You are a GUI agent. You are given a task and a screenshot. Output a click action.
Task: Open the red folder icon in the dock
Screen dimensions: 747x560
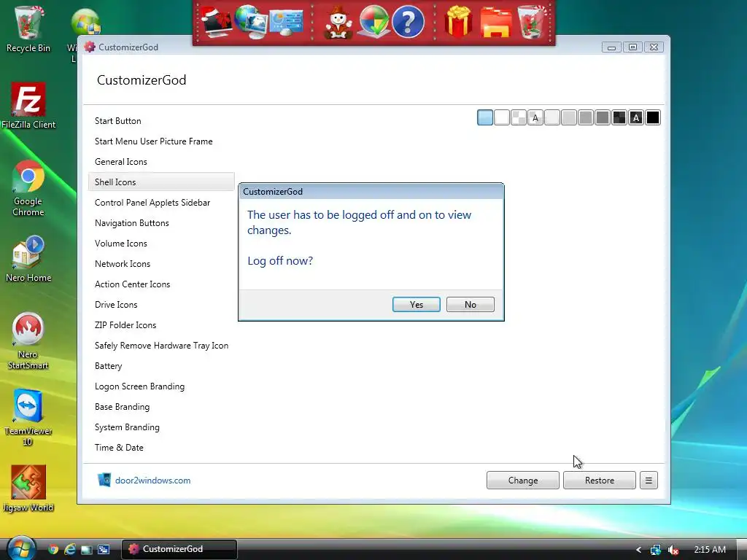pyautogui.click(x=496, y=23)
